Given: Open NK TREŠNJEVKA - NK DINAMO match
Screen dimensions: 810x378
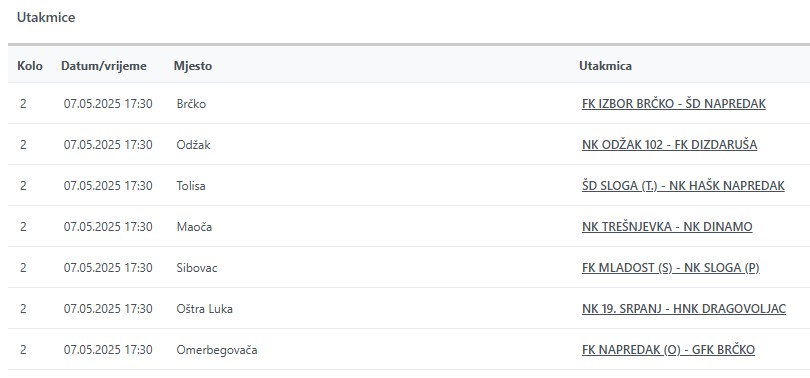Looking at the screenshot, I should [667, 227].
